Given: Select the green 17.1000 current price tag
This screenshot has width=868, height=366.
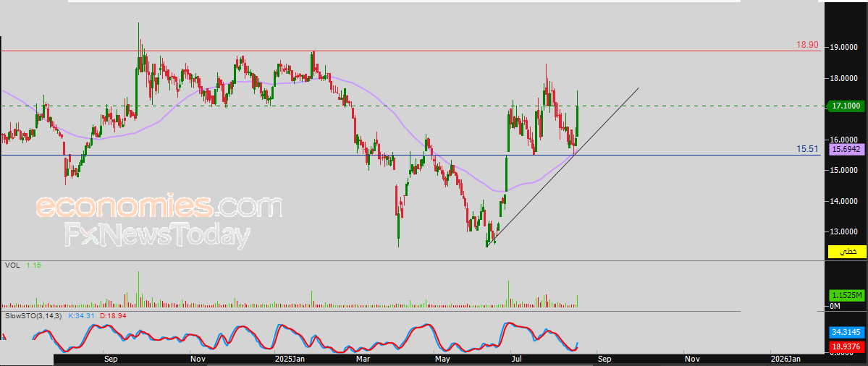Looking at the screenshot, I should pyautogui.click(x=846, y=105).
